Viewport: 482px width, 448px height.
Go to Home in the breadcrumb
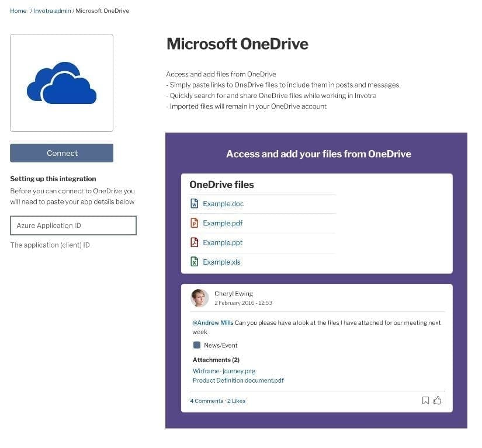18,11
